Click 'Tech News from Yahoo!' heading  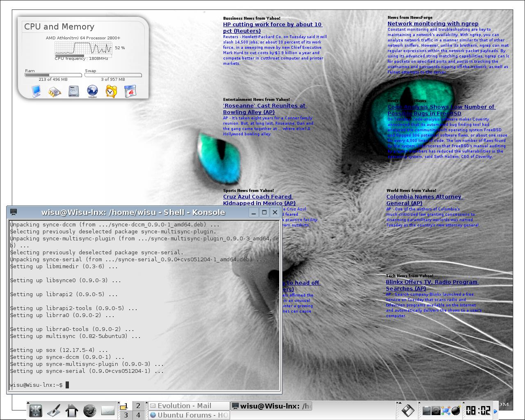(x=409, y=276)
